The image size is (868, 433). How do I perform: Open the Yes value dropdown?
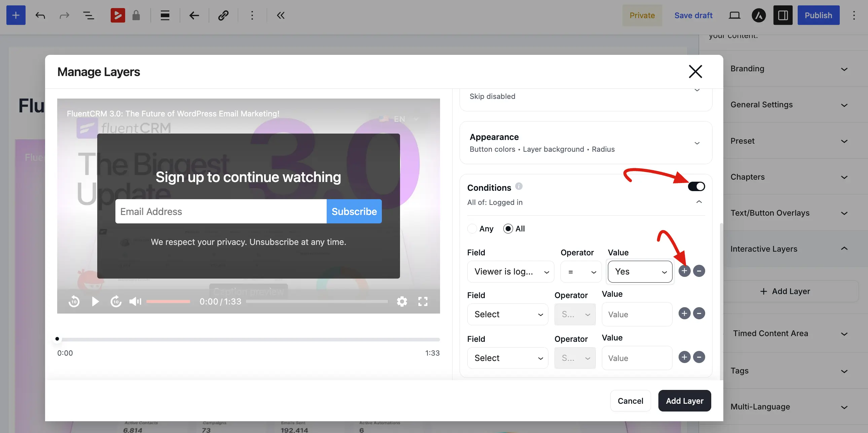640,272
